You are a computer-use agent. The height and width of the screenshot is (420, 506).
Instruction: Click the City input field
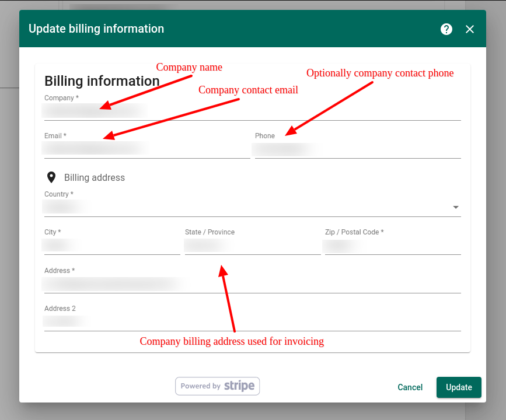(x=112, y=246)
